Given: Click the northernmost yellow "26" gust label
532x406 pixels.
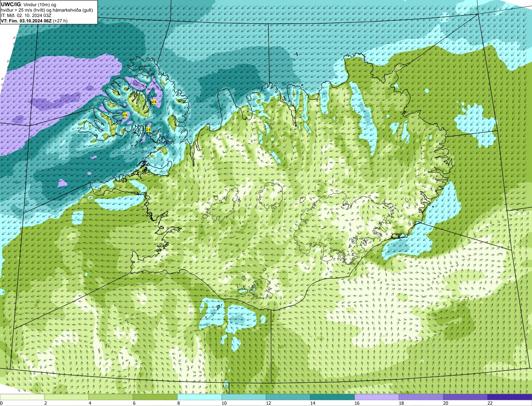Looking at the screenshot, I should click(154, 102).
